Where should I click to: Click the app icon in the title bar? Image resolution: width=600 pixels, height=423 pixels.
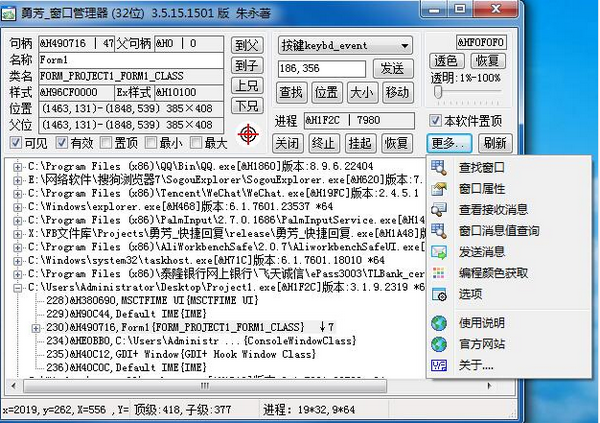8,13
